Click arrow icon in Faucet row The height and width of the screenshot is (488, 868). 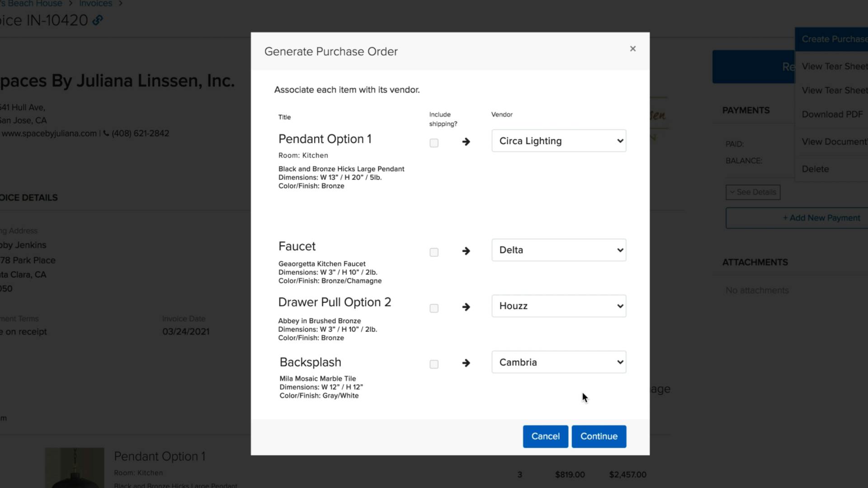[466, 251]
